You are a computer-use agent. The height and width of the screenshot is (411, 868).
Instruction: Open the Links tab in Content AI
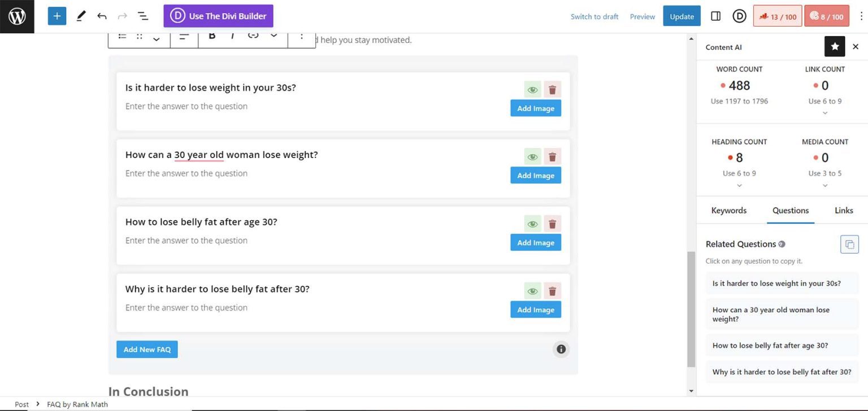point(843,210)
